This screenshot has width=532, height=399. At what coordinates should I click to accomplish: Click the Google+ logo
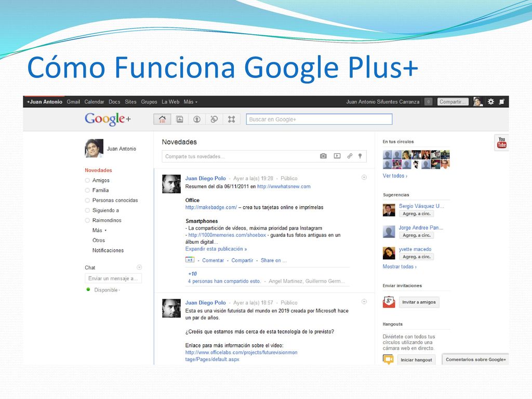108,119
